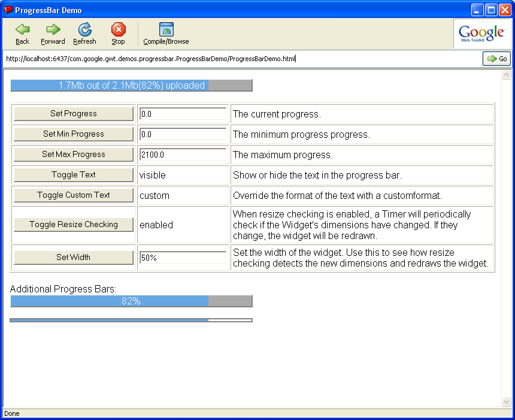Click the Set Max Progress button
The image size is (515, 420).
(x=74, y=155)
